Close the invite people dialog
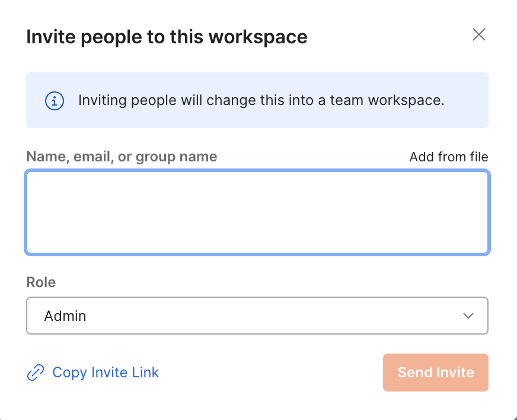 (x=479, y=35)
